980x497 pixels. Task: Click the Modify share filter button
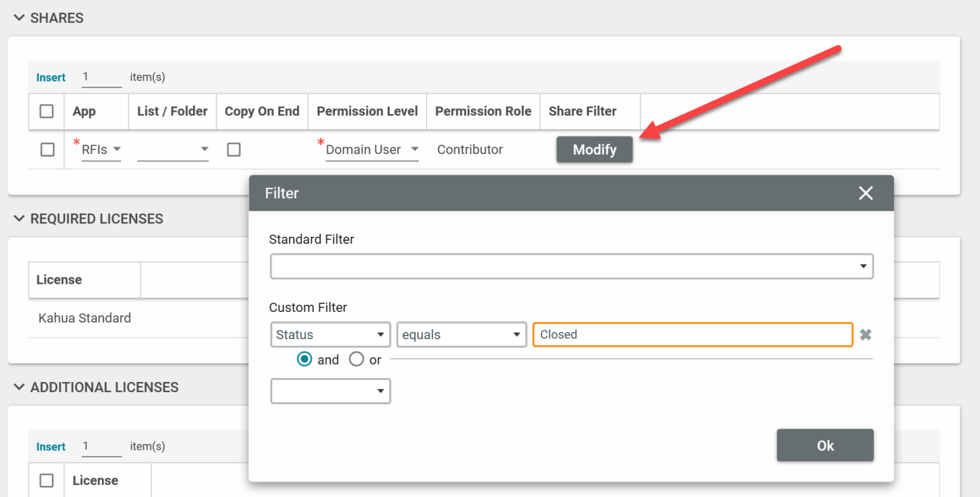coord(594,150)
